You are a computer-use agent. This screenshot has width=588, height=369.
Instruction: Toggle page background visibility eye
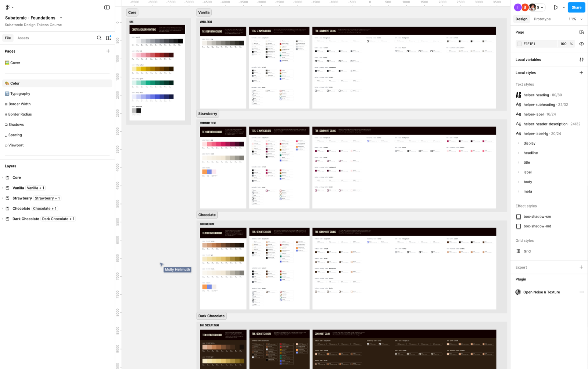point(581,44)
